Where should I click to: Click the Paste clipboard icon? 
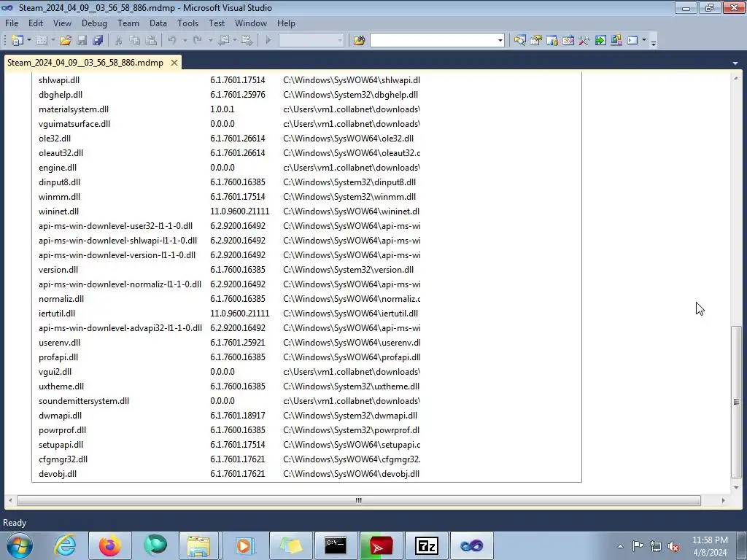[151, 41]
